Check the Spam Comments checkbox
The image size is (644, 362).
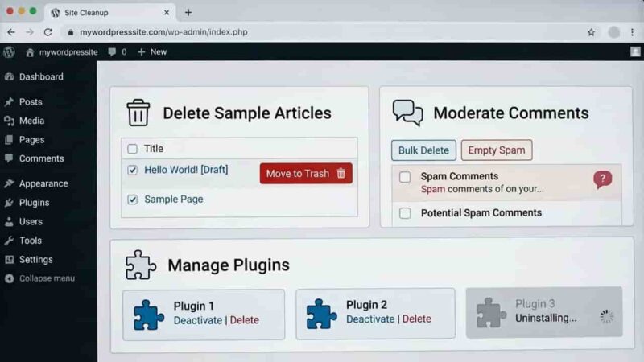[405, 177]
